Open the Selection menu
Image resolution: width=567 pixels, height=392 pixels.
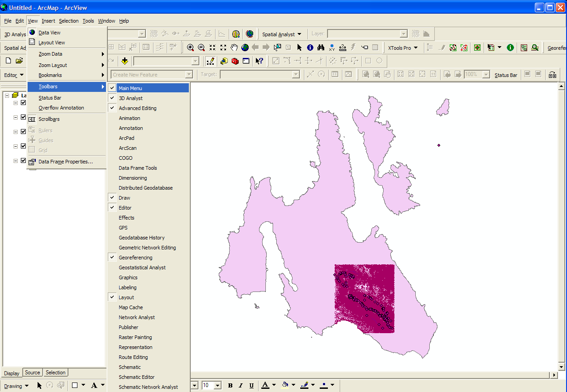[x=69, y=21]
